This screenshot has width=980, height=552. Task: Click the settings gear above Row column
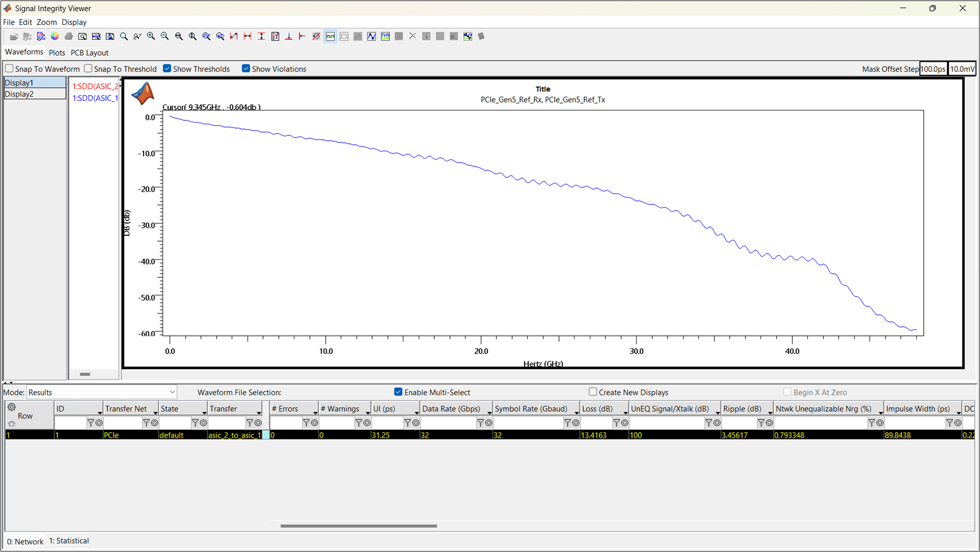tap(12, 407)
